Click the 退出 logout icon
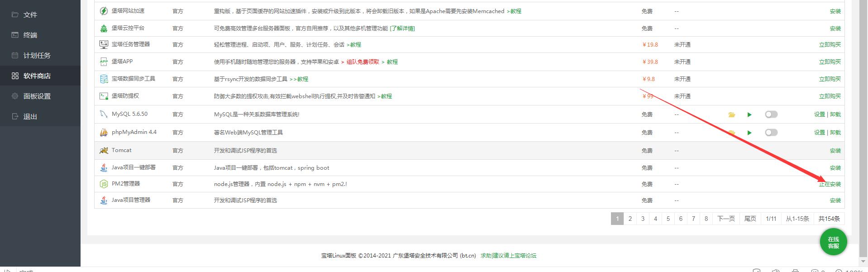Screen dimensions: 868x272 [15, 116]
